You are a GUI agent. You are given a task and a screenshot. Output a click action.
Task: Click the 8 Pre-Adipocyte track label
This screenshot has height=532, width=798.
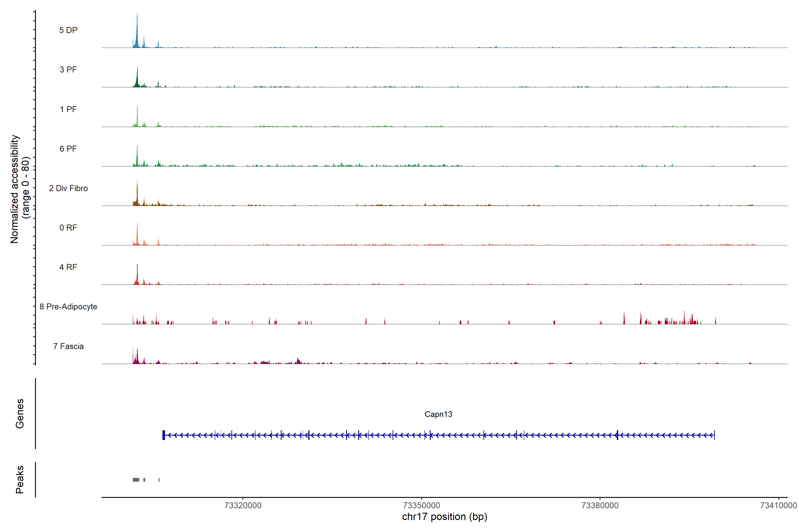pyautogui.click(x=68, y=307)
